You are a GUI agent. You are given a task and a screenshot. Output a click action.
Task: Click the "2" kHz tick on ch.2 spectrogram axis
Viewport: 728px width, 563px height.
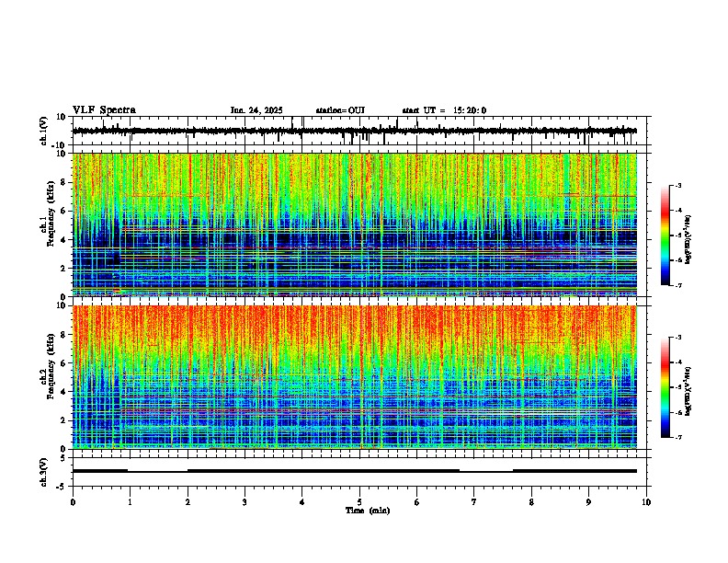[x=63, y=420]
